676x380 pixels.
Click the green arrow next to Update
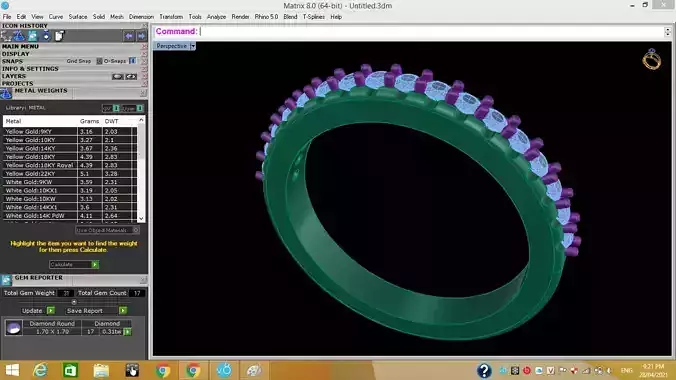(x=51, y=311)
